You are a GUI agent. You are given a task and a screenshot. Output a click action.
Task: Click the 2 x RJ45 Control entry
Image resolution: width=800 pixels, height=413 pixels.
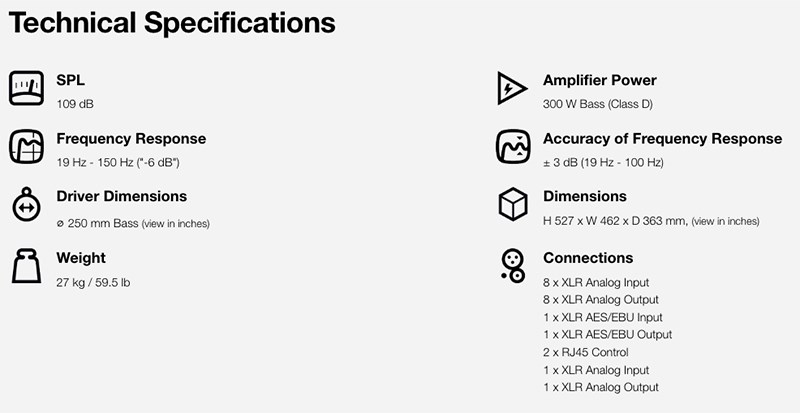(x=586, y=352)
